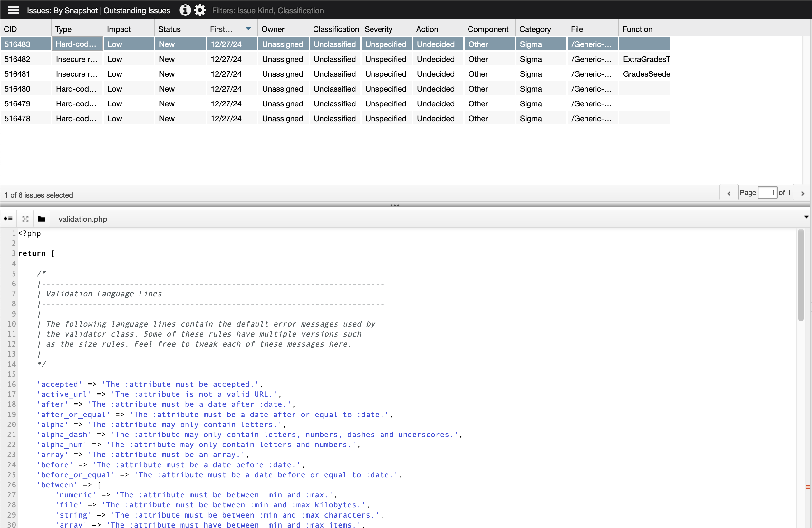The height and width of the screenshot is (528, 812).
Task: Sort issues by Status column
Action: 180,29
